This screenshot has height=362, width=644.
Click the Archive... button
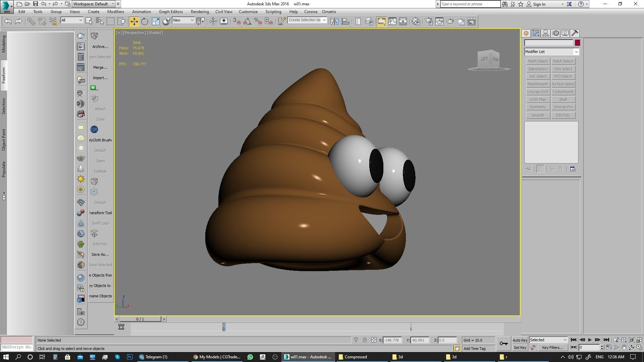point(100,47)
